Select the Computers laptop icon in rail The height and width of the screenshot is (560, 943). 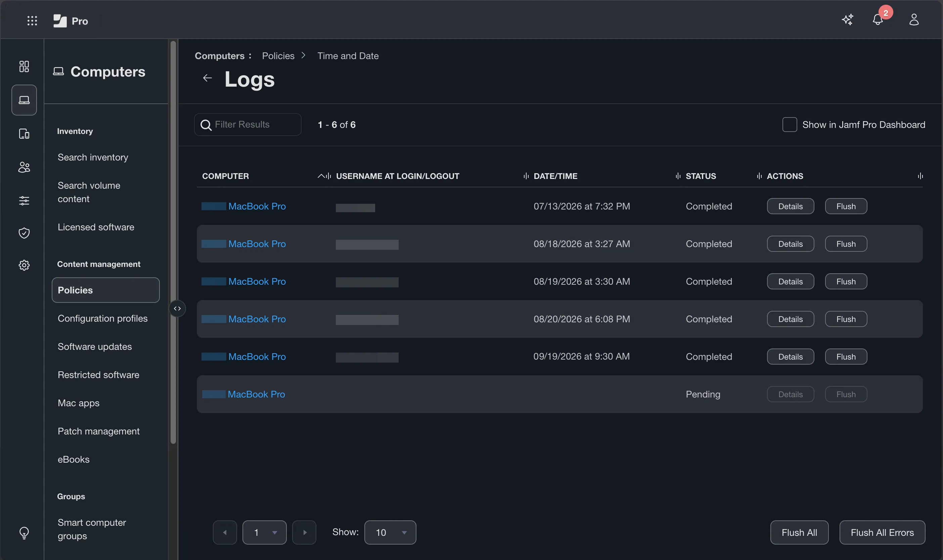pos(24,100)
